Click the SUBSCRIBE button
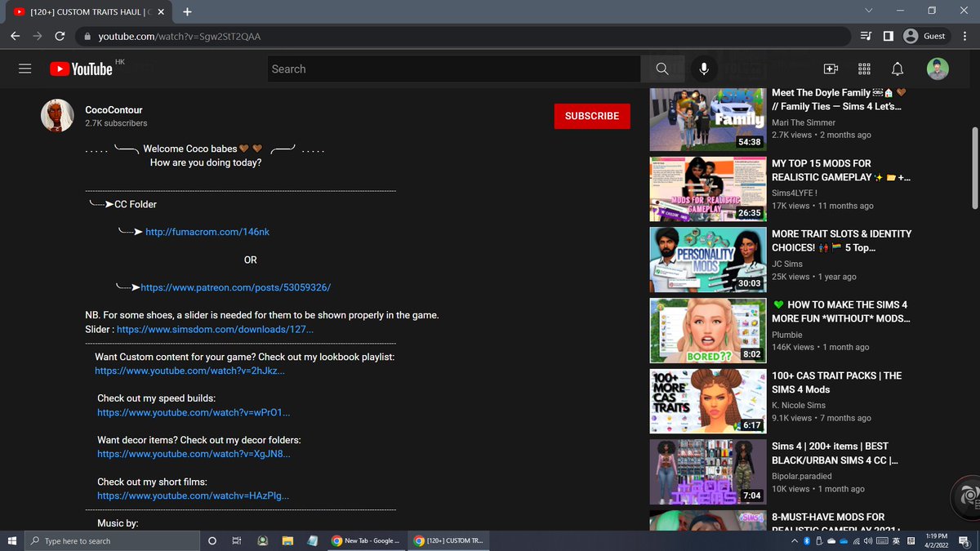The image size is (980, 551). coord(592,116)
